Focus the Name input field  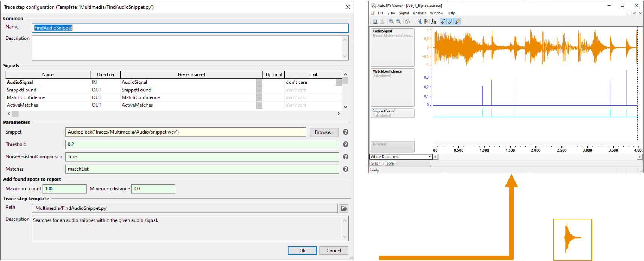point(190,28)
